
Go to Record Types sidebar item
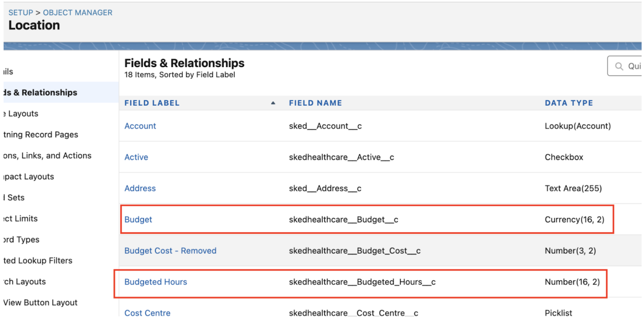point(22,240)
